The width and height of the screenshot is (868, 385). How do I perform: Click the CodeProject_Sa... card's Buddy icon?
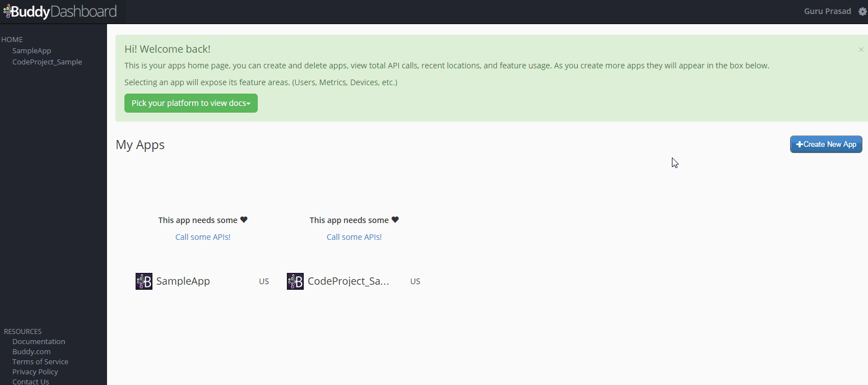coord(295,281)
